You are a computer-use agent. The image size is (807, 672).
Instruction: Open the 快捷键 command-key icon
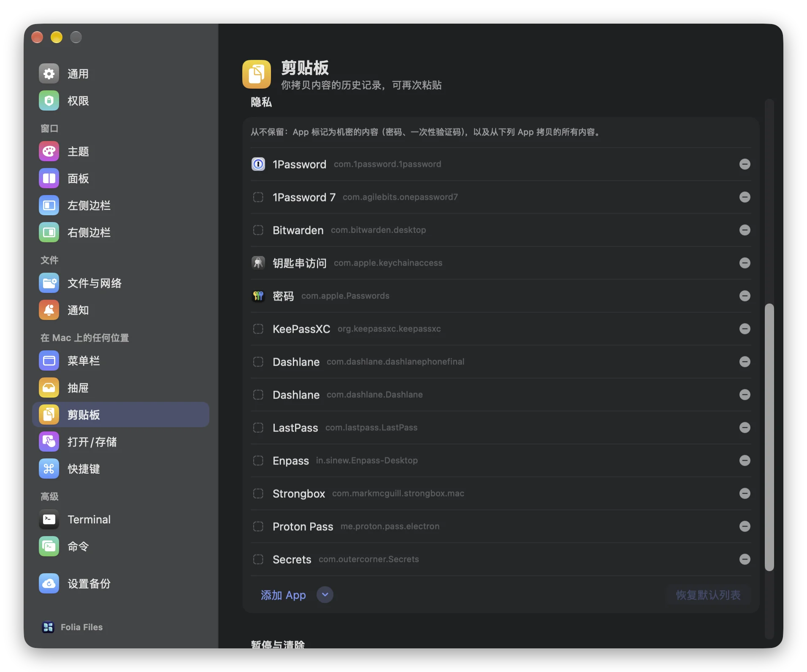coord(49,469)
